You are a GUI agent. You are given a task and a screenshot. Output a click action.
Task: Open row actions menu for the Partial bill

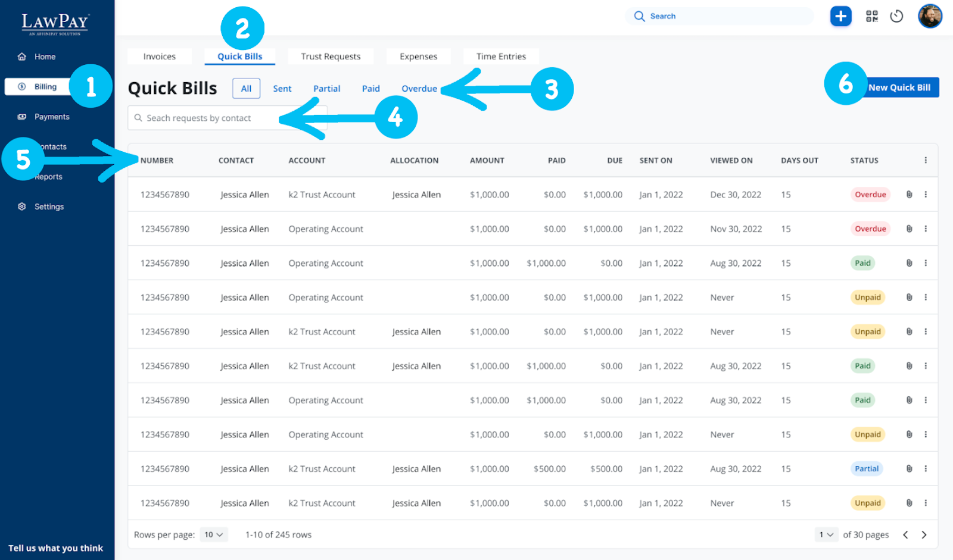926,469
